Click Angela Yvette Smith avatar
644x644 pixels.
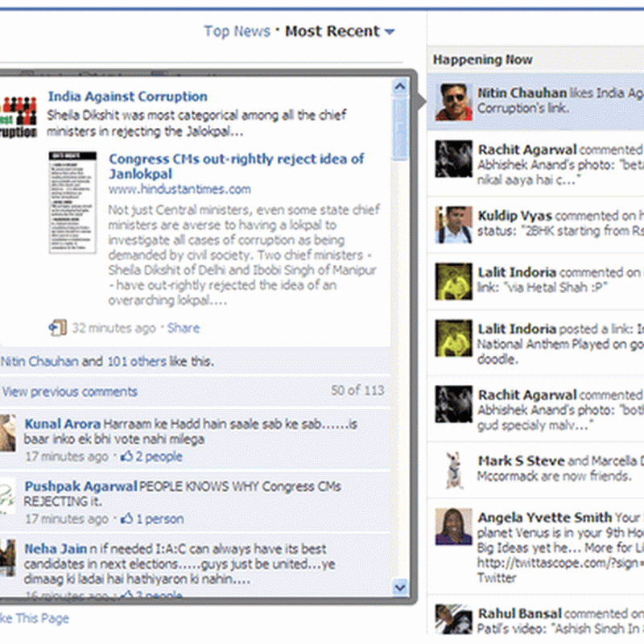click(454, 526)
